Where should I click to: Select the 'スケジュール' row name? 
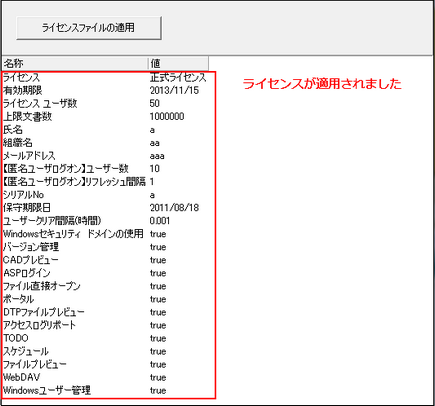coord(26,351)
